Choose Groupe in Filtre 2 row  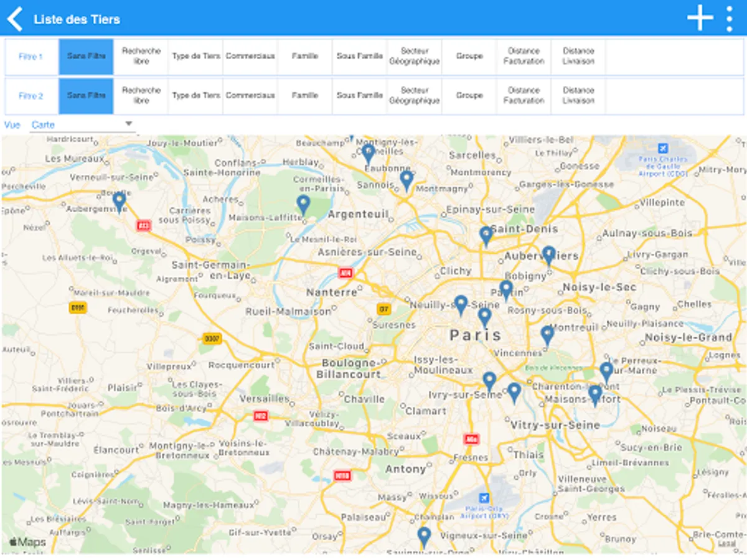click(469, 96)
